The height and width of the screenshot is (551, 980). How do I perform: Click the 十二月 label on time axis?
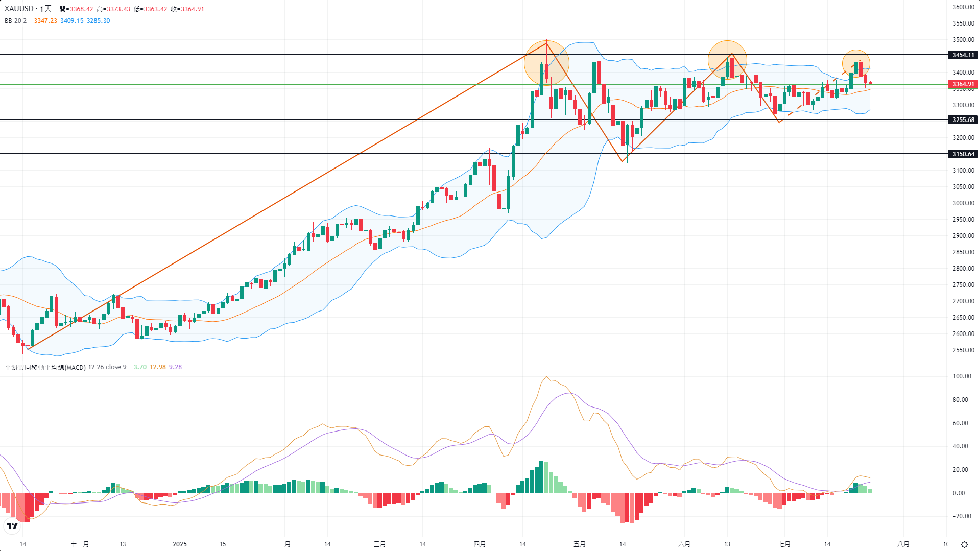[x=80, y=544]
